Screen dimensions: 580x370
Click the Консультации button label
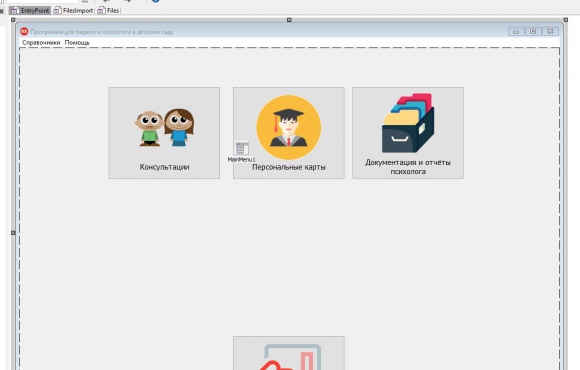(x=164, y=167)
